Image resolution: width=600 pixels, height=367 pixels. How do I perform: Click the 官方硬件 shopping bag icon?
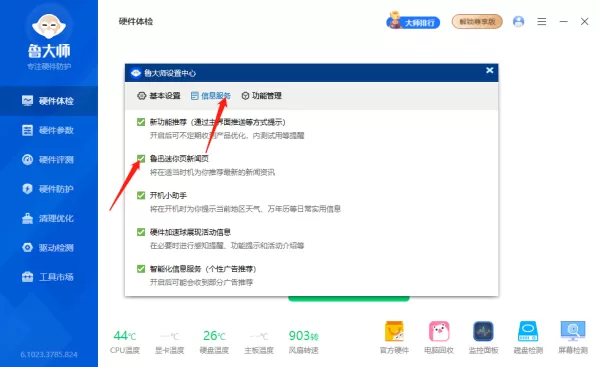pyautogui.click(x=394, y=331)
